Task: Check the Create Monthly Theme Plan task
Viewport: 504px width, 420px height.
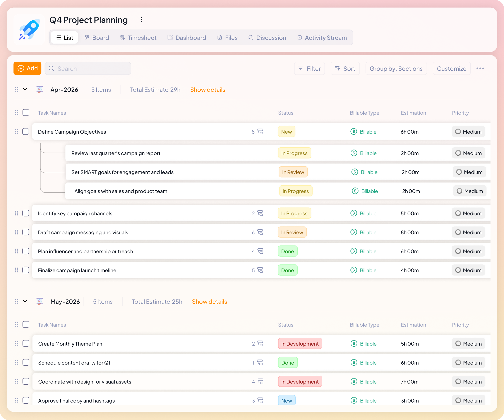Action: click(x=26, y=344)
